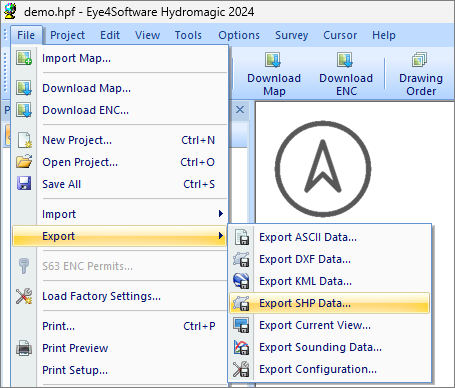Click the north arrow compass on the map
Screen dimensions: 455x388
(x=323, y=169)
